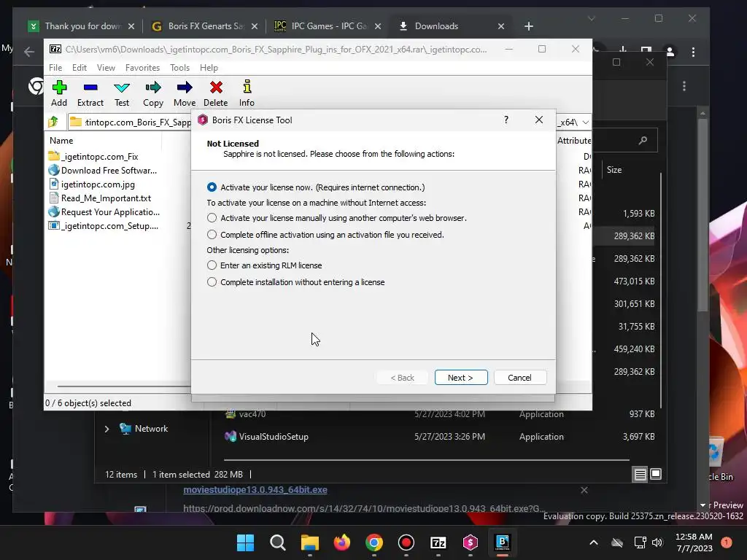Select _igetintopc.com_Setup file

[109, 226]
